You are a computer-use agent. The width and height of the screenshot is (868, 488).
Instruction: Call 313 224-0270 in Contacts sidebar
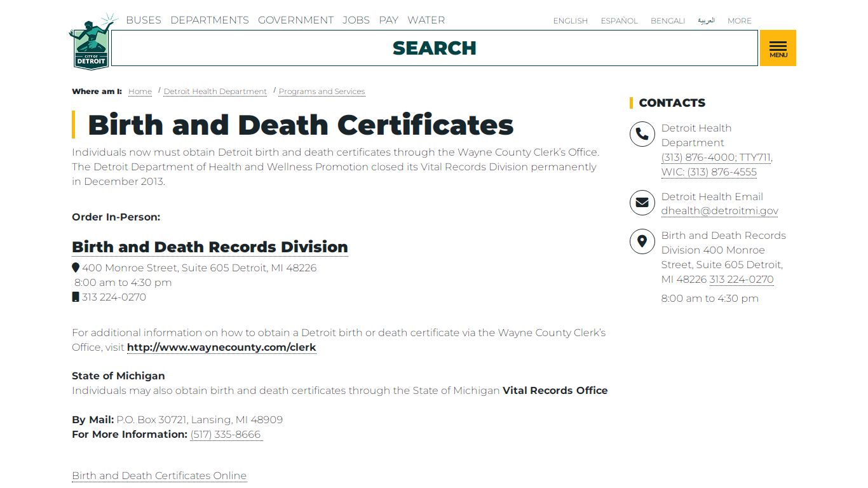741,279
